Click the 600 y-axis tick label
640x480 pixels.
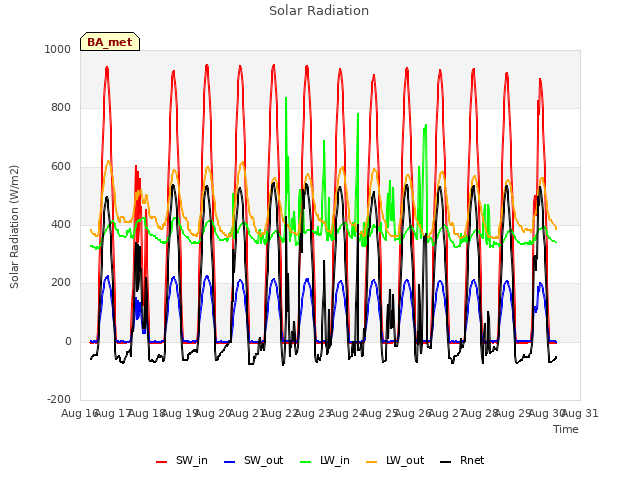(x=61, y=167)
